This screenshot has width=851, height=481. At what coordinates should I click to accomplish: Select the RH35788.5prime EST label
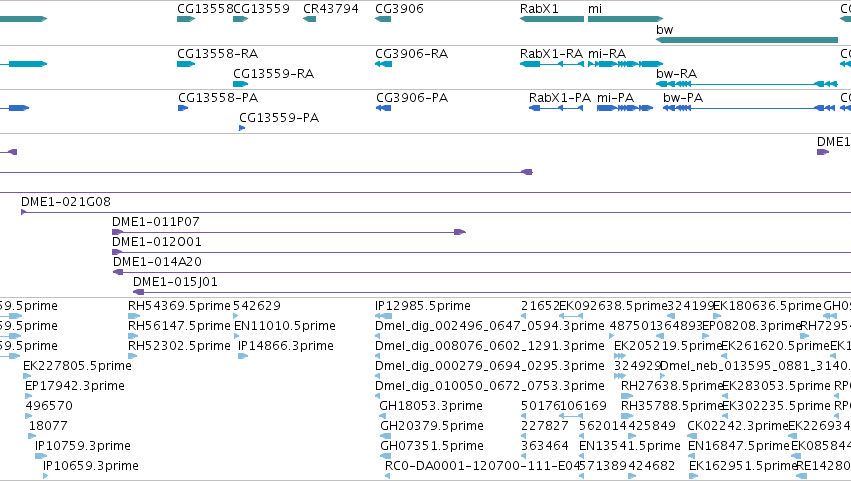coord(672,407)
